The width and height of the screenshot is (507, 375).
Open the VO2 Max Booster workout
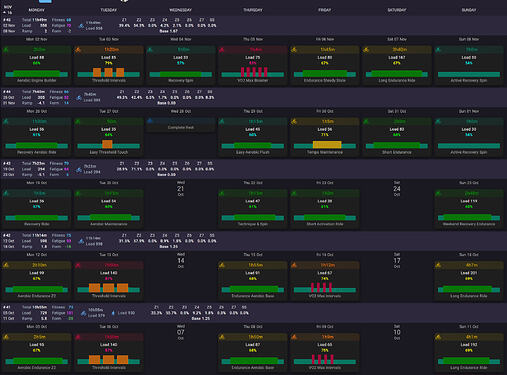tap(253, 65)
